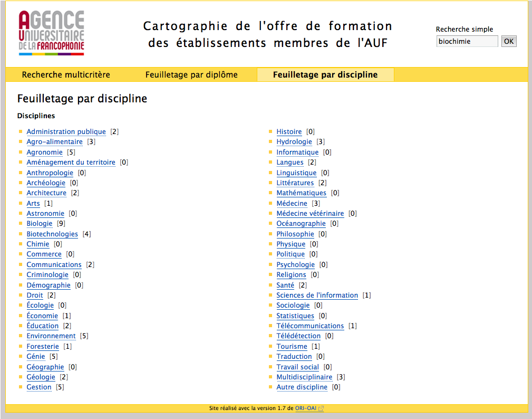Open the ORI-OAI footer link
The height and width of the screenshot is (419, 532).
[x=306, y=408]
